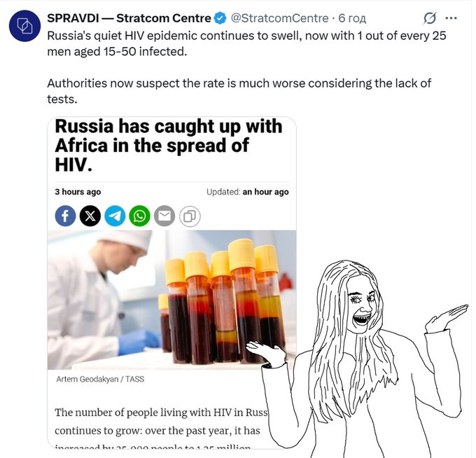Image resolution: width=476 pixels, height=458 pixels.
Task: Share article via Telegram icon
Action: point(115,216)
